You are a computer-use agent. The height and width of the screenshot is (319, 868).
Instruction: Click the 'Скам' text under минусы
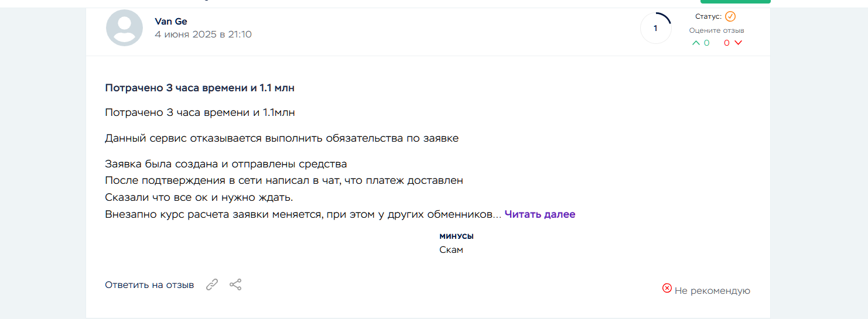451,250
